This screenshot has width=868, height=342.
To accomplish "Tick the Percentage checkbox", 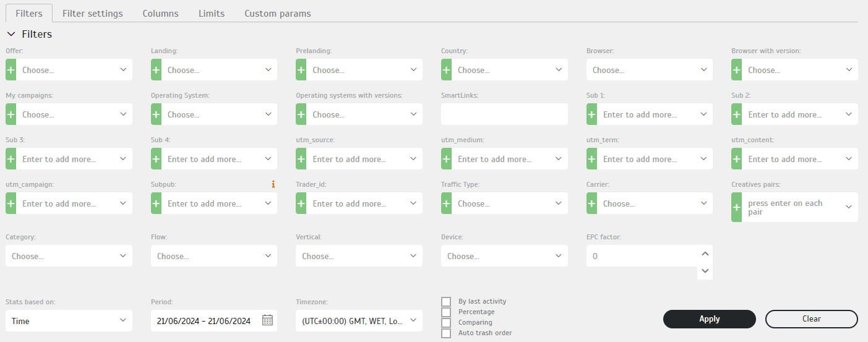I will click(446, 312).
